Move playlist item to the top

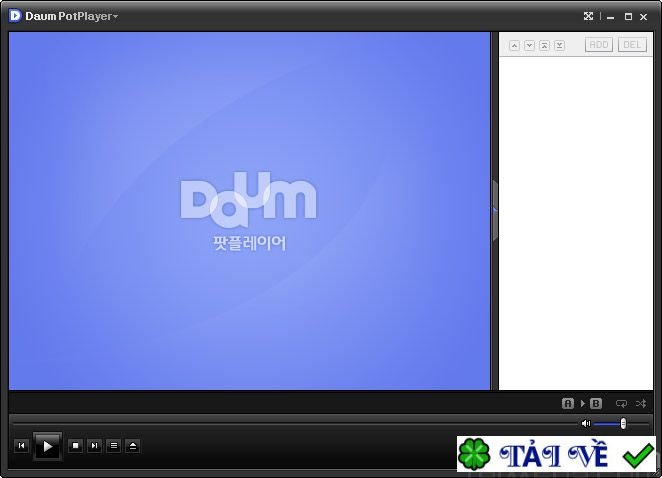545,45
